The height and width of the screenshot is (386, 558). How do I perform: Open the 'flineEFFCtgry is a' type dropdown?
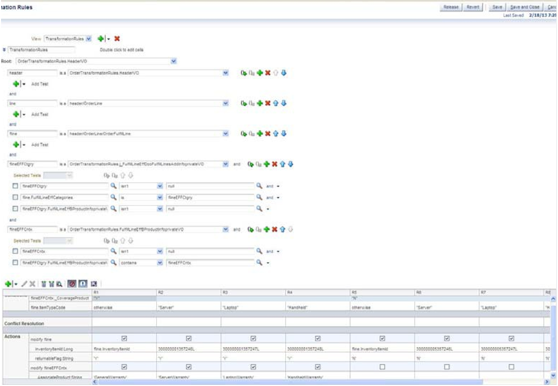click(226, 164)
